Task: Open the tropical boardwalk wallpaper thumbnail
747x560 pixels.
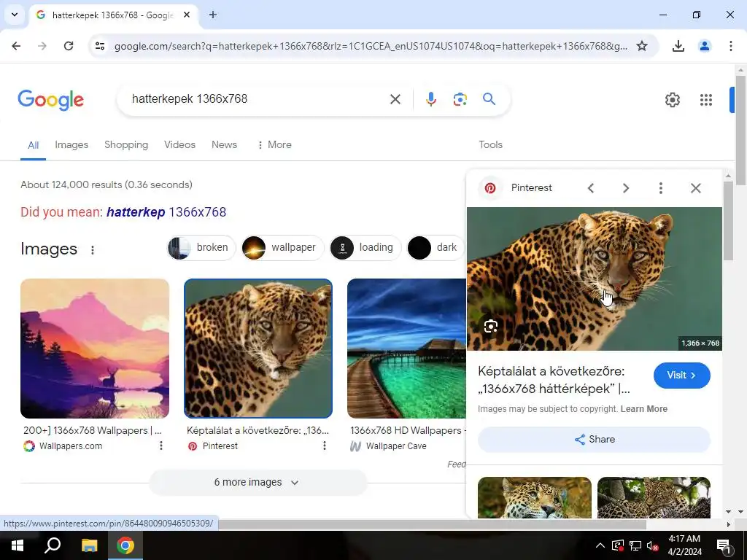Action: [406, 349]
